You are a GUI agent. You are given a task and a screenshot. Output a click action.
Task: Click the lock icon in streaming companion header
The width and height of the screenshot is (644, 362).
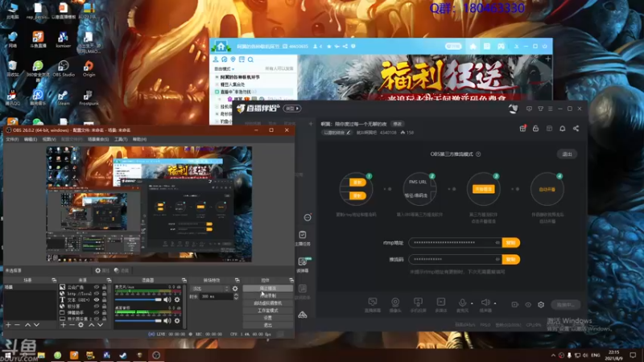[535, 129]
